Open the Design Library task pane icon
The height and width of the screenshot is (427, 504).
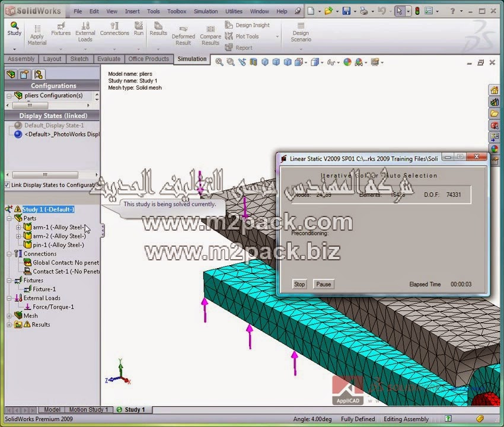point(494,102)
